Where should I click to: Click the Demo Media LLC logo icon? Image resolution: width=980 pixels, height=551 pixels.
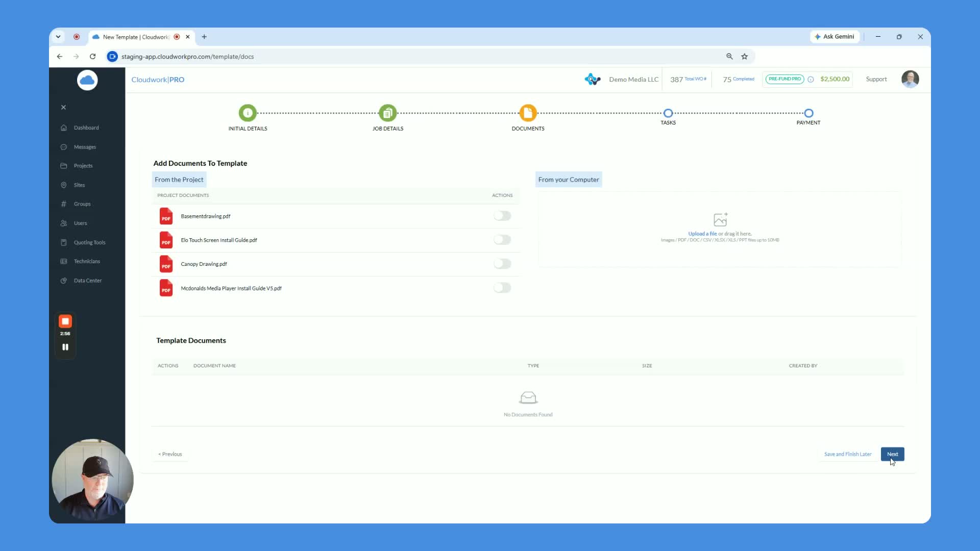tap(592, 79)
